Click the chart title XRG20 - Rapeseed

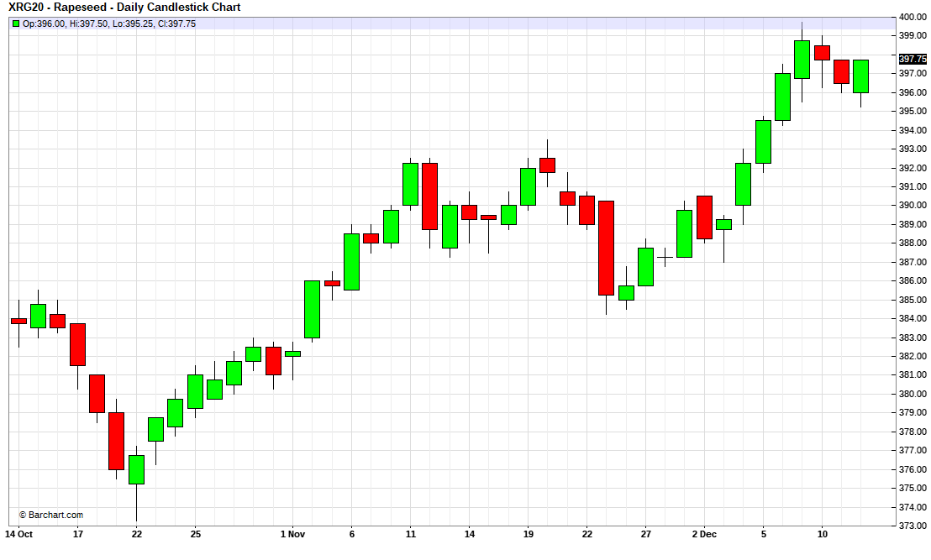(124, 8)
